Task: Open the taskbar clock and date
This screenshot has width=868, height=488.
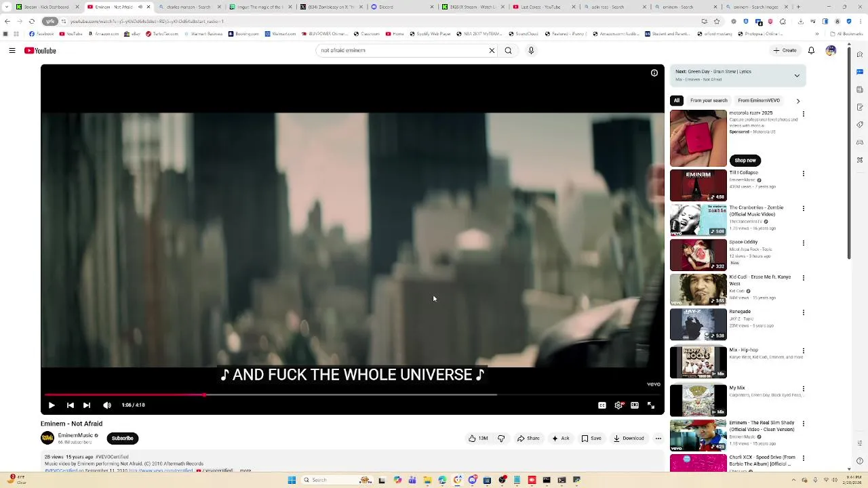Action: pyautogui.click(x=854, y=479)
